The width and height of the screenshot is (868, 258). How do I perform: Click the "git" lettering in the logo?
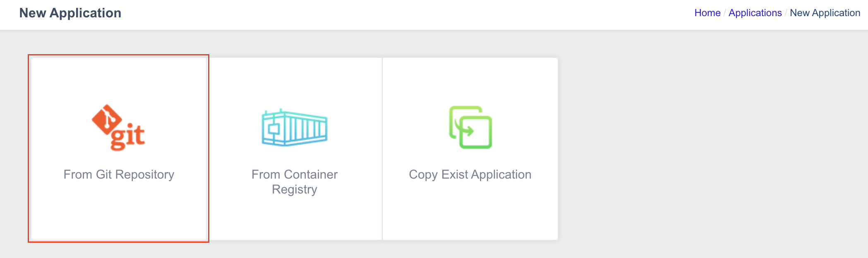(x=128, y=137)
